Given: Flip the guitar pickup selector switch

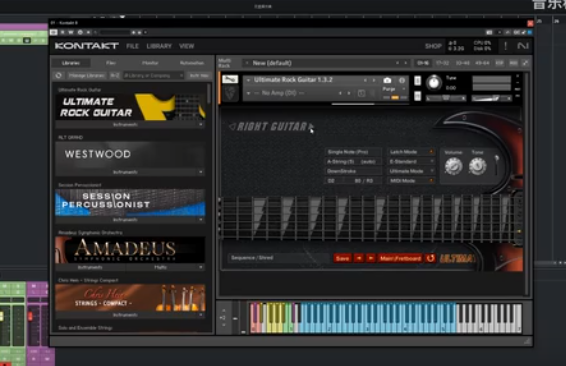Looking at the screenshot, I should point(497,165).
